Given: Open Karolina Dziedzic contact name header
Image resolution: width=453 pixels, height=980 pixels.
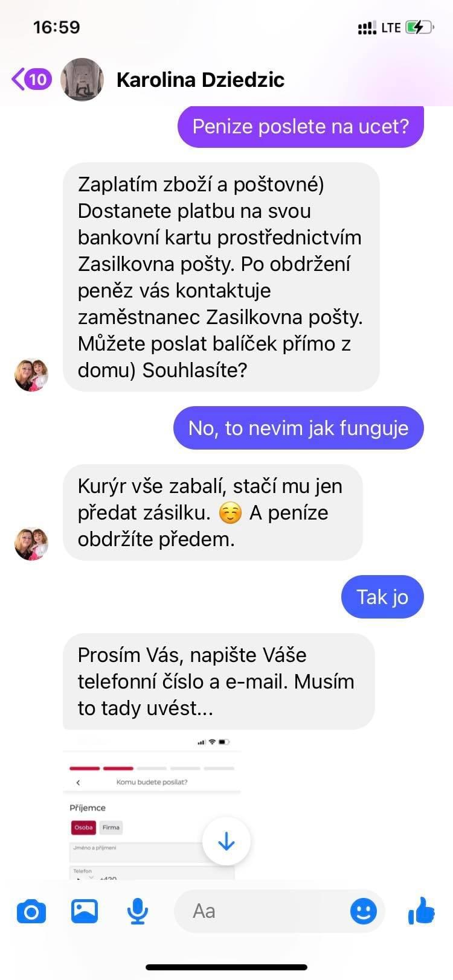Looking at the screenshot, I should (x=200, y=80).
